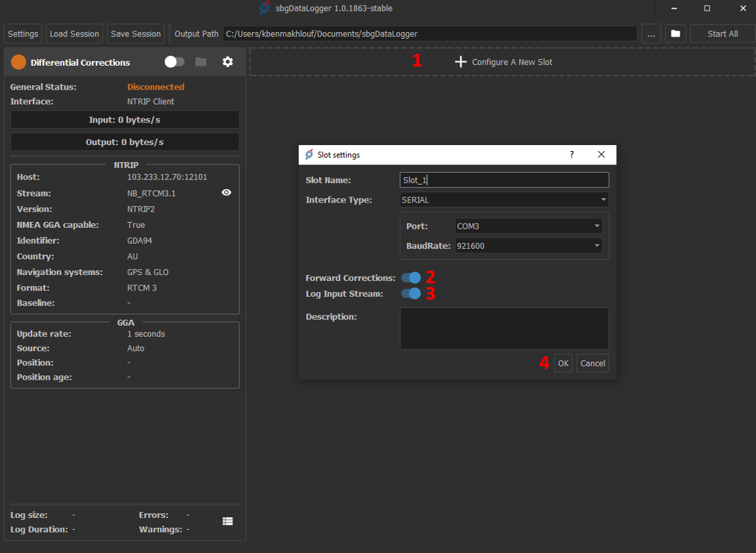Expand the Port COM3 dropdown
Image resolution: width=756 pixels, height=553 pixels.
tap(528, 226)
